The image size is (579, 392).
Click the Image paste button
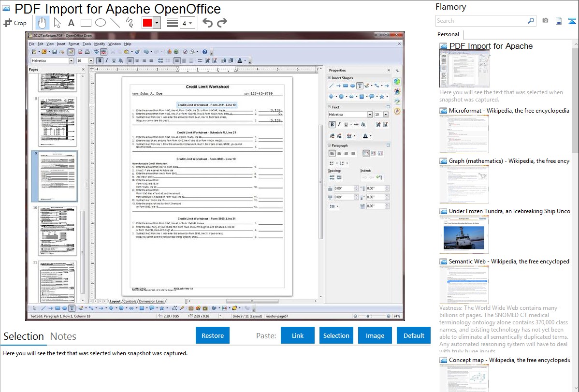[x=375, y=335]
